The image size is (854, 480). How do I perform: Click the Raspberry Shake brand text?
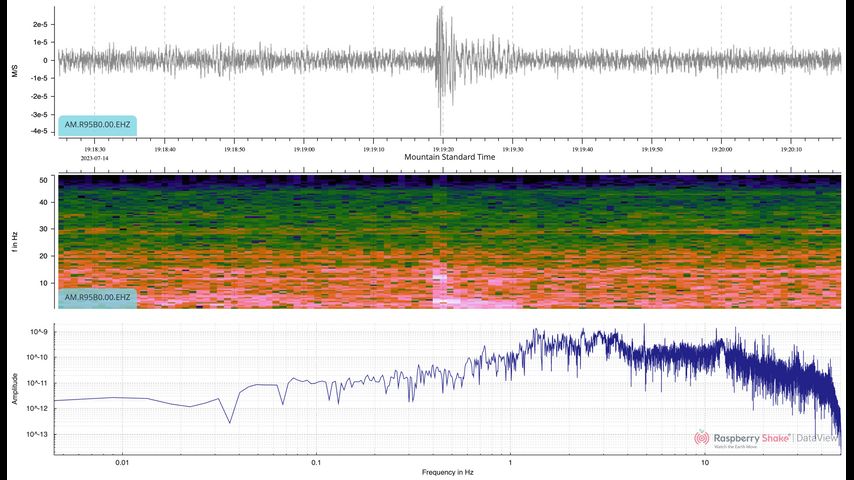pyautogui.click(x=751, y=437)
